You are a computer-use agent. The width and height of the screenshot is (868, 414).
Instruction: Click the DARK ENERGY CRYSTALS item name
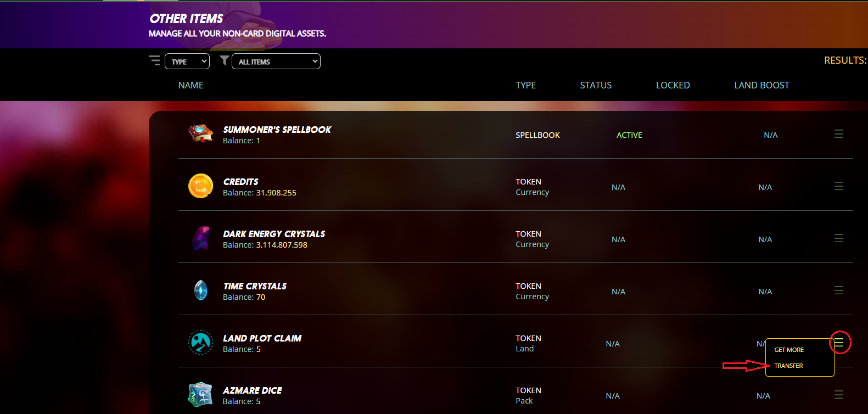274,234
